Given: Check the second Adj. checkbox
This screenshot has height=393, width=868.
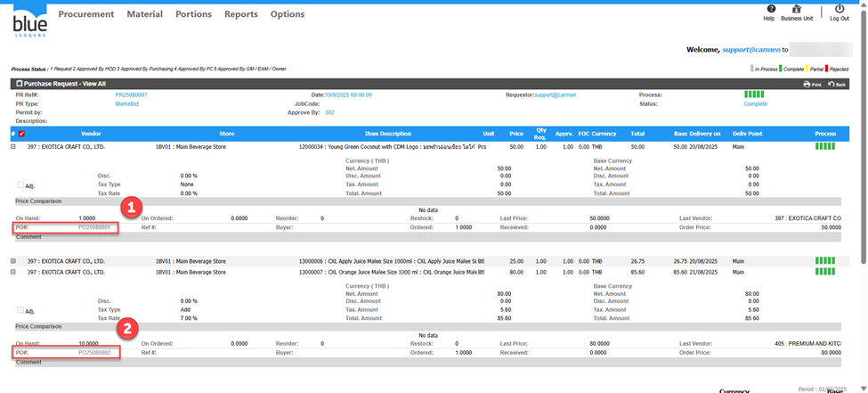Looking at the screenshot, I should pos(20,310).
